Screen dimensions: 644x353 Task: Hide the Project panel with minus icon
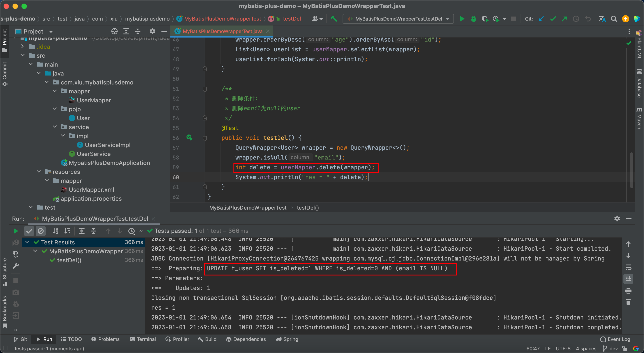pos(164,31)
